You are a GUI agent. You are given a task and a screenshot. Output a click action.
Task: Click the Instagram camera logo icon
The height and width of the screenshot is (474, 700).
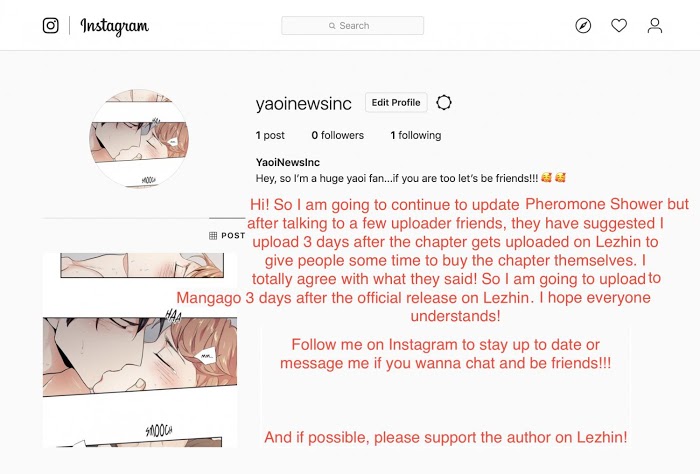50,25
